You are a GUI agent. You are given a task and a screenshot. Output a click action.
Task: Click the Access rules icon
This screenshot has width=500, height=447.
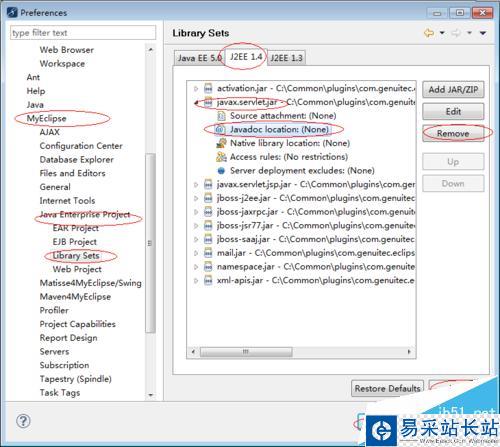click(x=221, y=157)
